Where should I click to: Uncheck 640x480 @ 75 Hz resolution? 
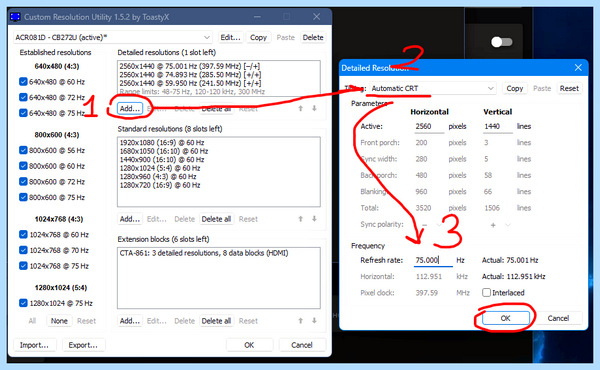pos(23,113)
